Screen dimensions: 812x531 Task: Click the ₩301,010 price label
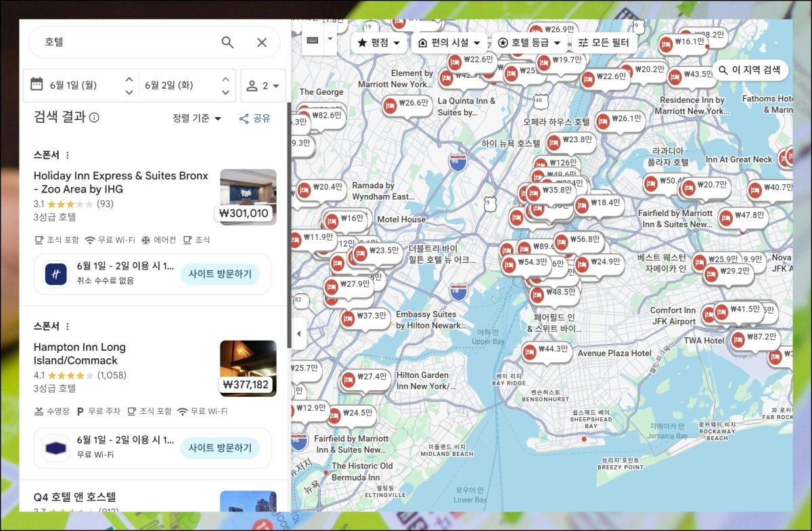244,214
